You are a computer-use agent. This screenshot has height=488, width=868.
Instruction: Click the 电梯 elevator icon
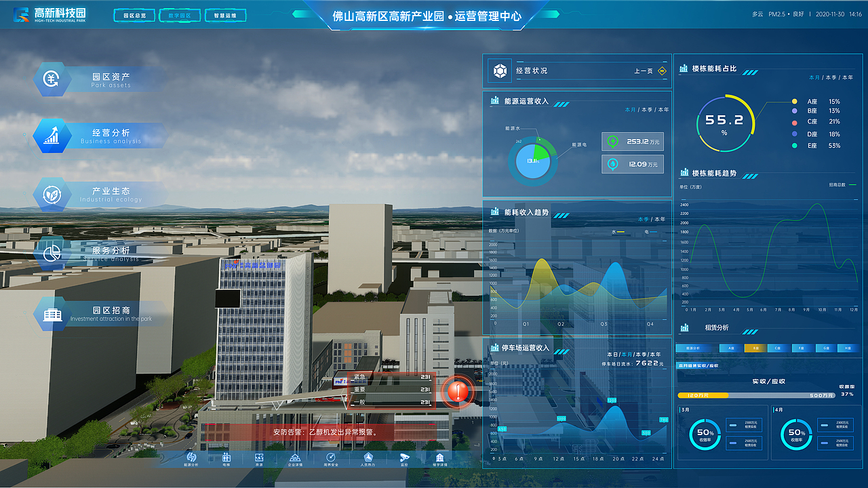(226, 457)
